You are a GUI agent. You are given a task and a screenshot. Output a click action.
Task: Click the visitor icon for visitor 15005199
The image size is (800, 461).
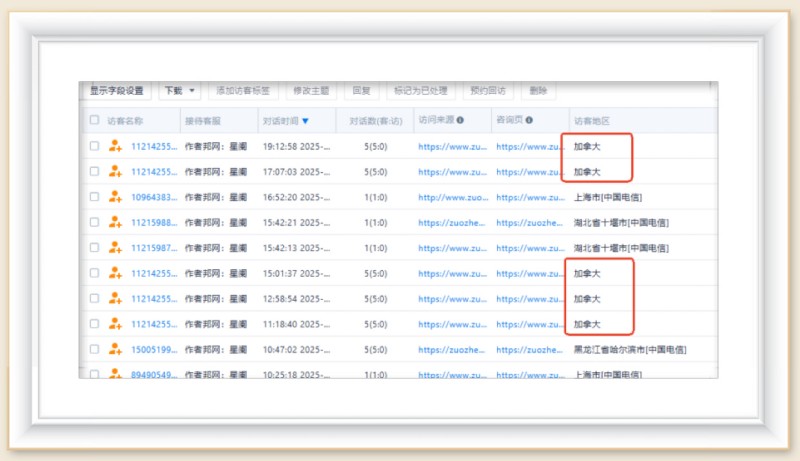tap(116, 350)
